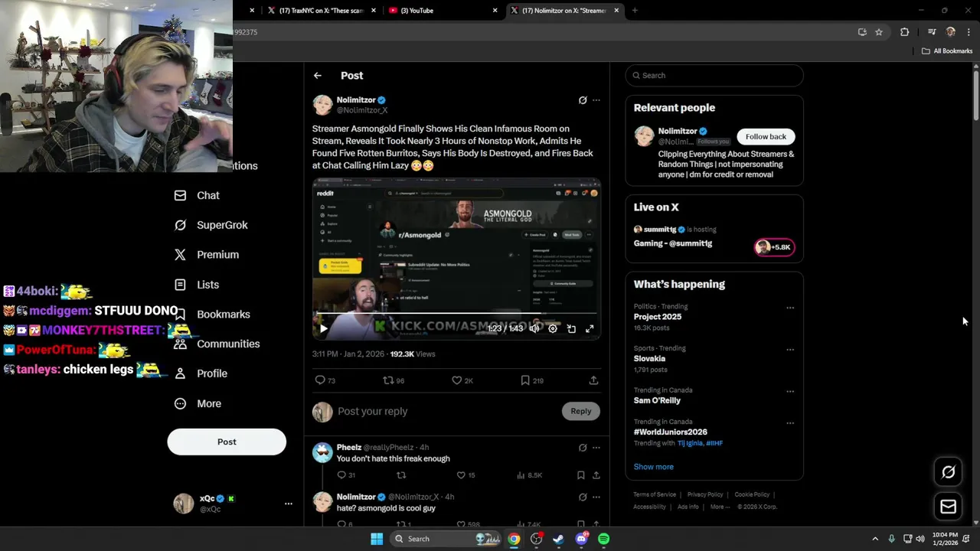Viewport: 980px width, 551px height.
Task: Open Chrome media controls icon
Action: point(932,32)
